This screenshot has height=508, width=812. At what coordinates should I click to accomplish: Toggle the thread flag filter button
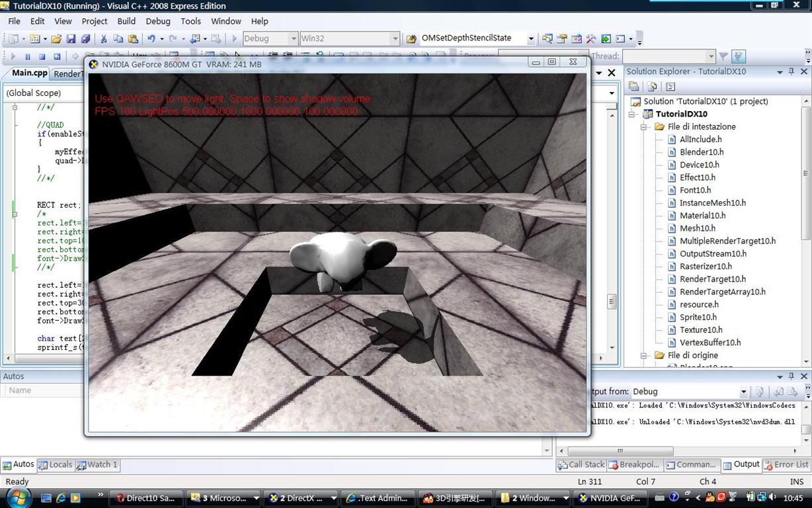pos(739,56)
